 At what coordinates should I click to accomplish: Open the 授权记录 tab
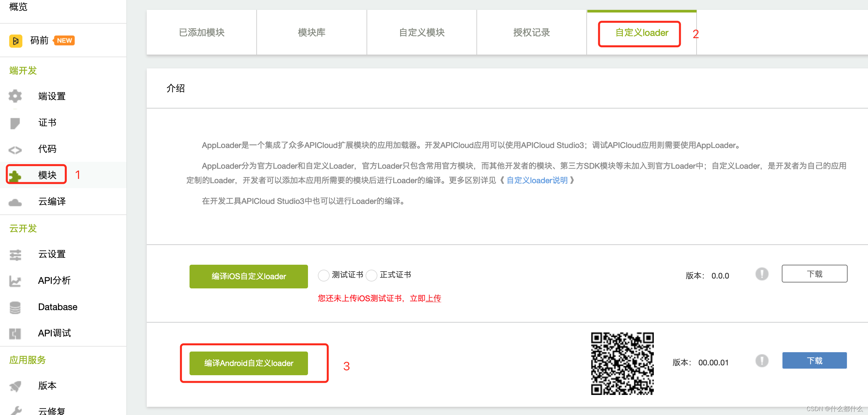click(x=531, y=33)
